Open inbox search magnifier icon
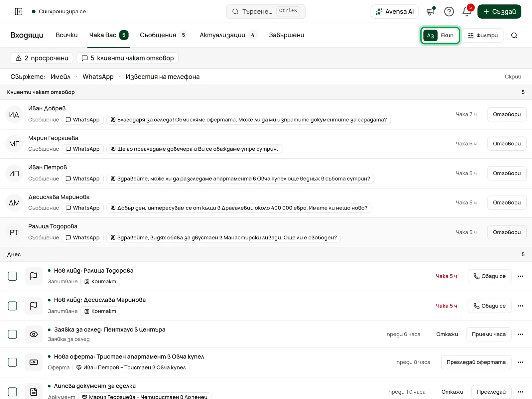The image size is (532, 399). [514, 36]
